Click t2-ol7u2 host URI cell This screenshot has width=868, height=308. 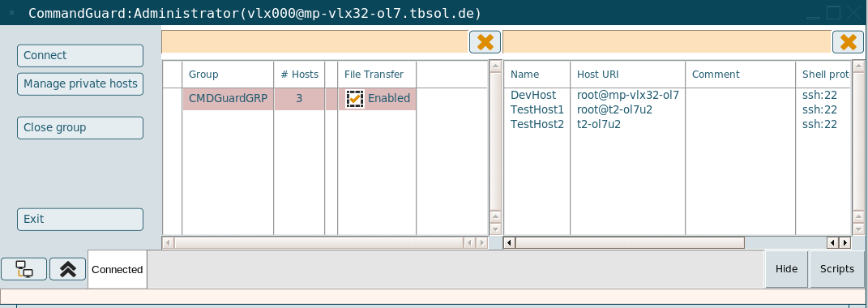pos(598,124)
